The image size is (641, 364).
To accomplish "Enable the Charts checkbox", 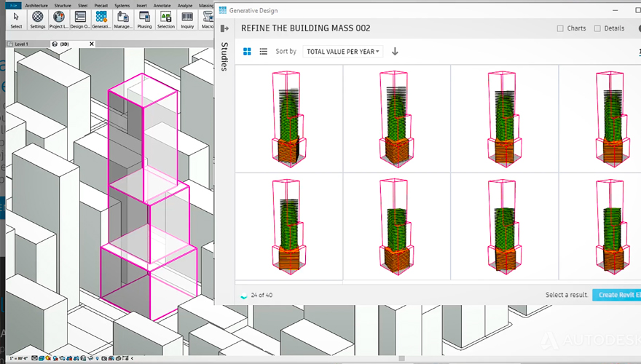I will tap(560, 28).
